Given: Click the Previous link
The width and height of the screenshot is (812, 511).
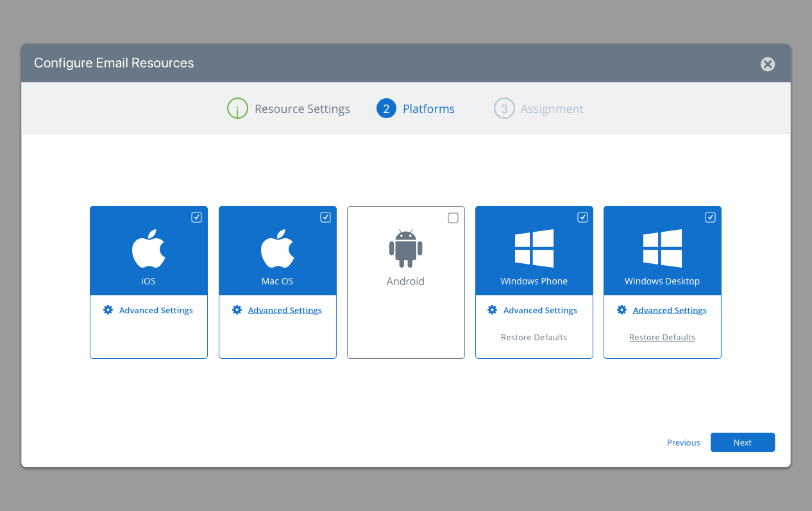Looking at the screenshot, I should click(x=684, y=442).
